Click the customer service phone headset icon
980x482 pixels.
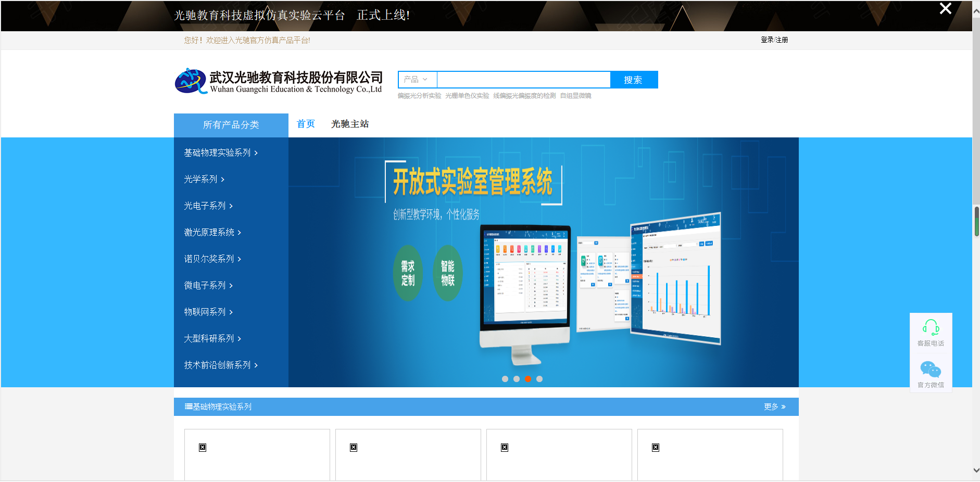[931, 327]
